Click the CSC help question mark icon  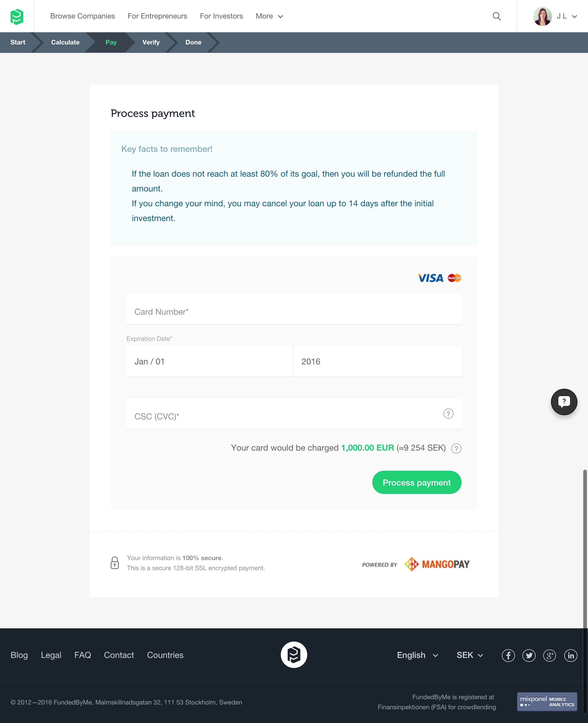tap(448, 414)
